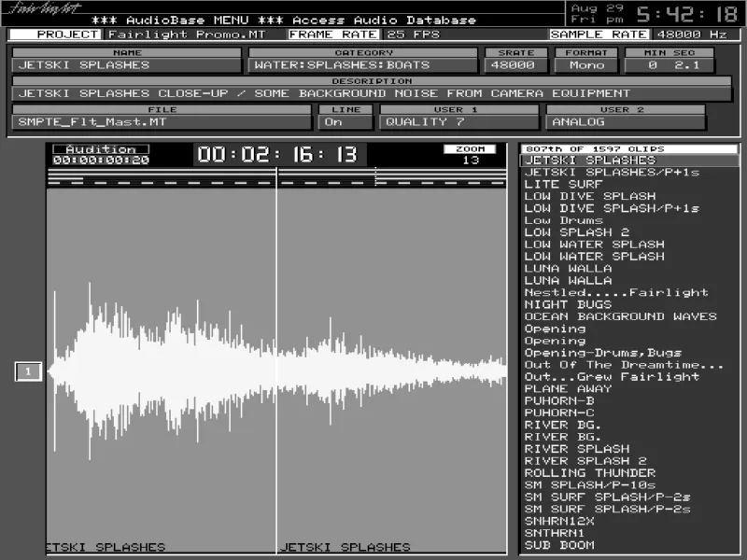Click the ZOOM value 13
747x560 pixels.
click(x=471, y=161)
